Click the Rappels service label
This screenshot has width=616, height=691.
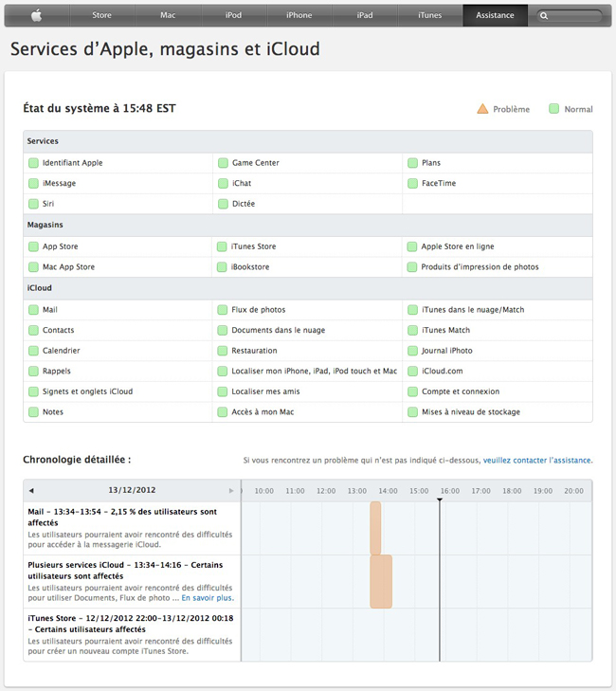tap(57, 371)
